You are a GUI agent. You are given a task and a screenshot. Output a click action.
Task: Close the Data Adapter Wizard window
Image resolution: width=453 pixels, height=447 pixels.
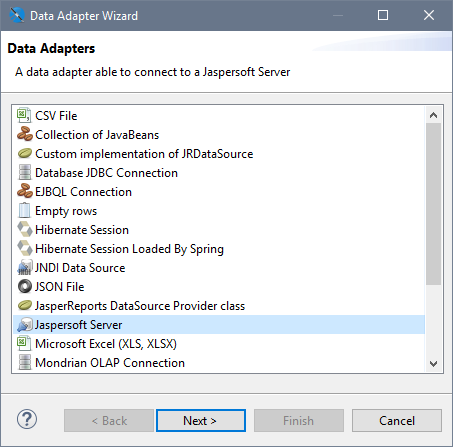429,15
